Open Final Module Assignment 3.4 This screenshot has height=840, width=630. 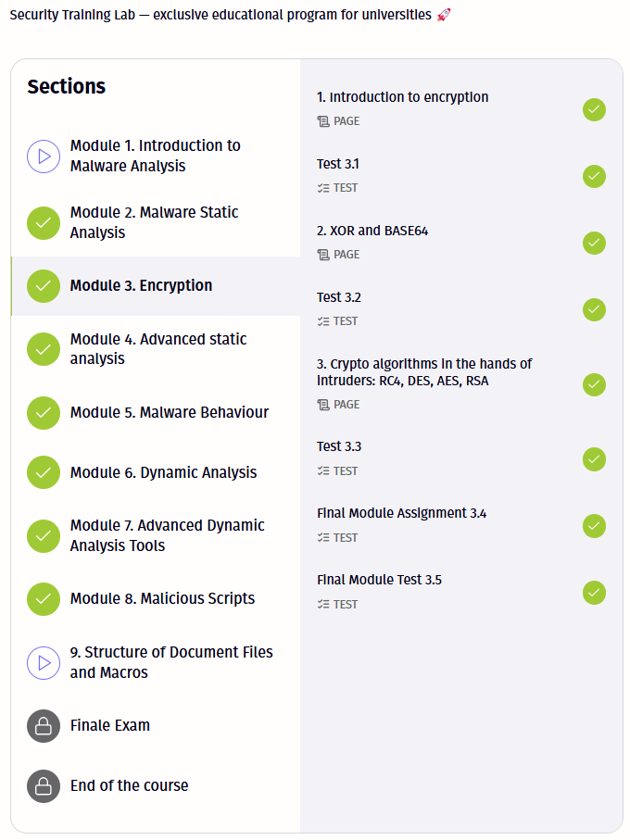click(401, 513)
